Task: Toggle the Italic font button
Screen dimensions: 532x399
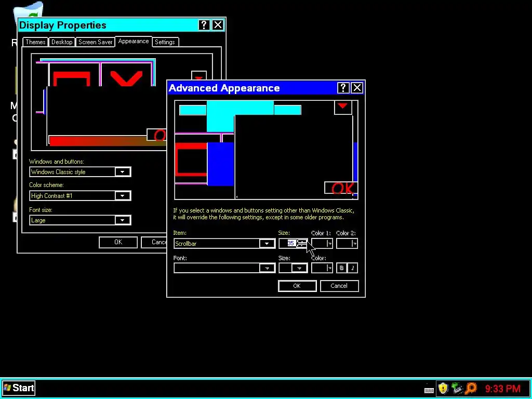Action: (353, 268)
